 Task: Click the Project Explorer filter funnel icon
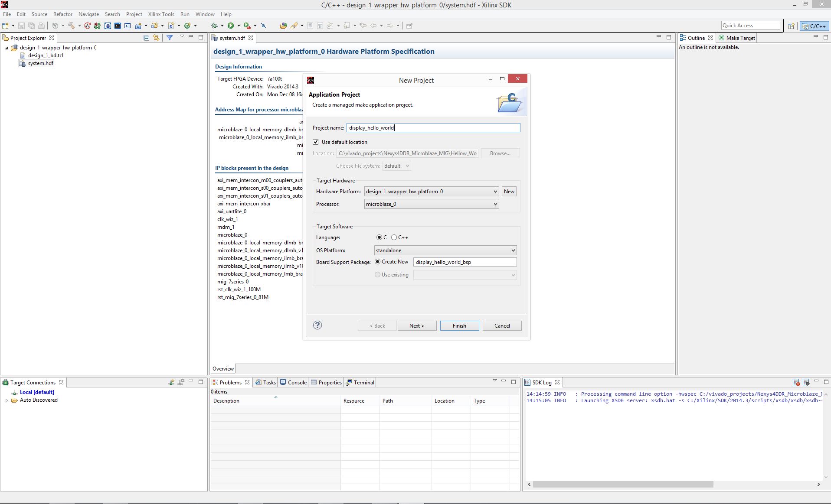[170, 38]
